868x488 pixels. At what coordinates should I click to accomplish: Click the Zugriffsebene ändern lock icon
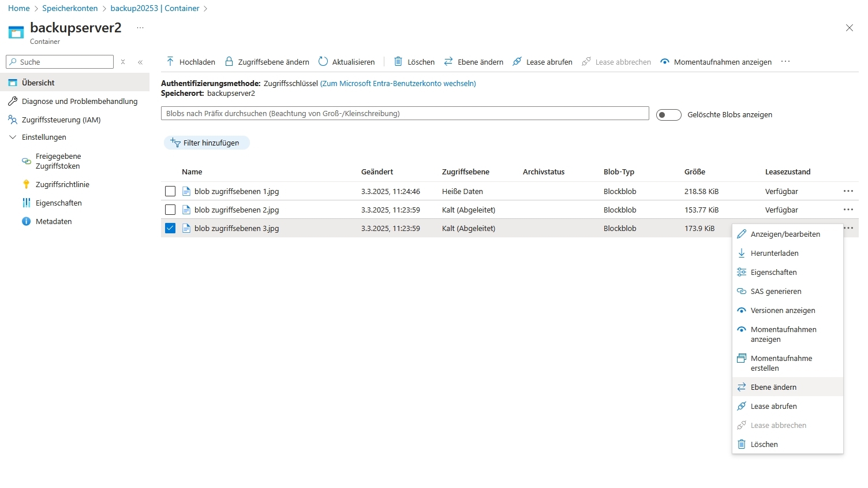pyautogui.click(x=229, y=62)
